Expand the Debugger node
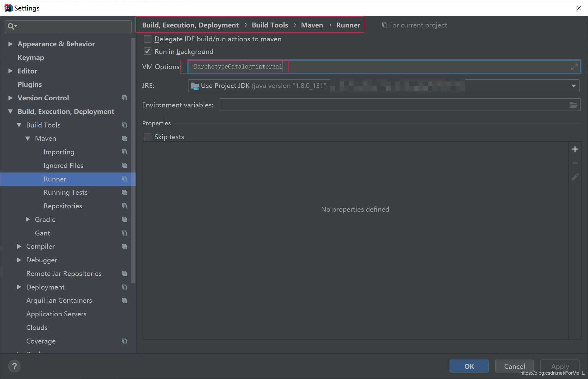Image resolution: width=588 pixels, height=379 pixels. (x=19, y=260)
